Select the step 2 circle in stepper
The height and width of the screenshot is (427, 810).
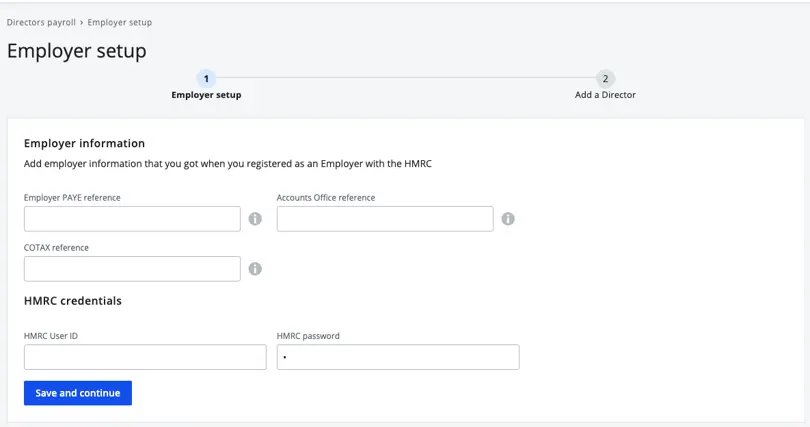click(605, 78)
